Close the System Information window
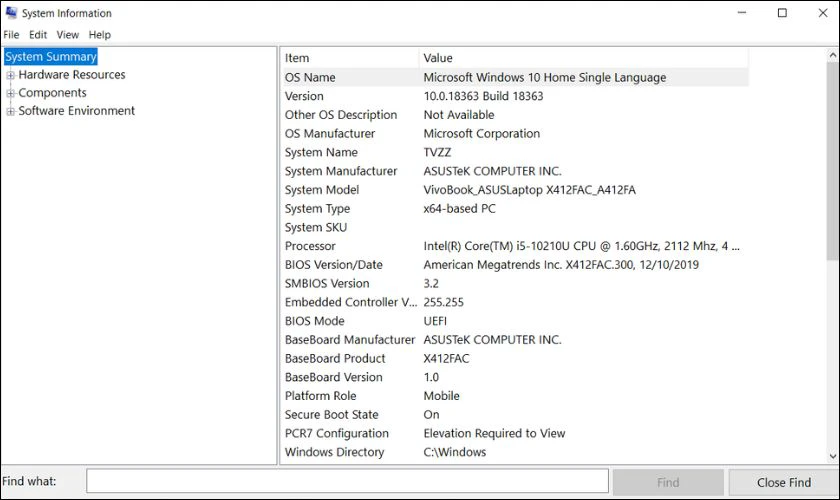840x500 pixels. pyautogui.click(x=823, y=12)
